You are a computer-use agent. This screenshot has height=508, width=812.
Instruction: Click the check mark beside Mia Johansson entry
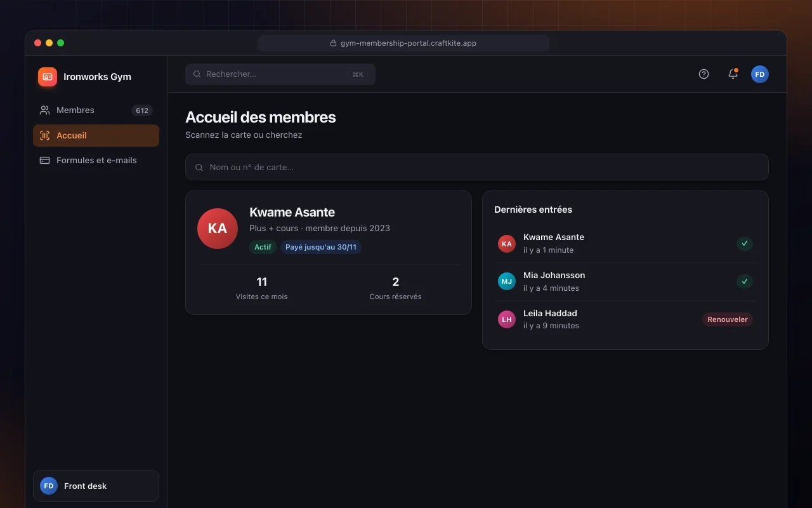click(x=745, y=281)
